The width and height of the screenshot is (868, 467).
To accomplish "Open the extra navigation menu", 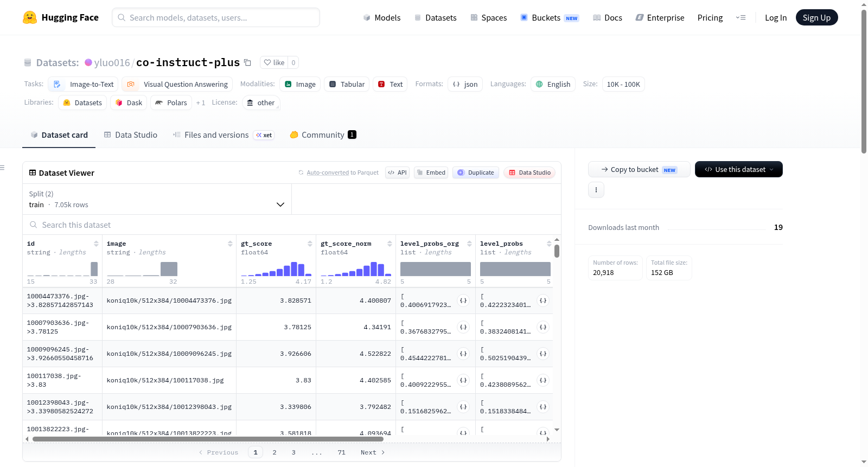I will pyautogui.click(x=741, y=17).
